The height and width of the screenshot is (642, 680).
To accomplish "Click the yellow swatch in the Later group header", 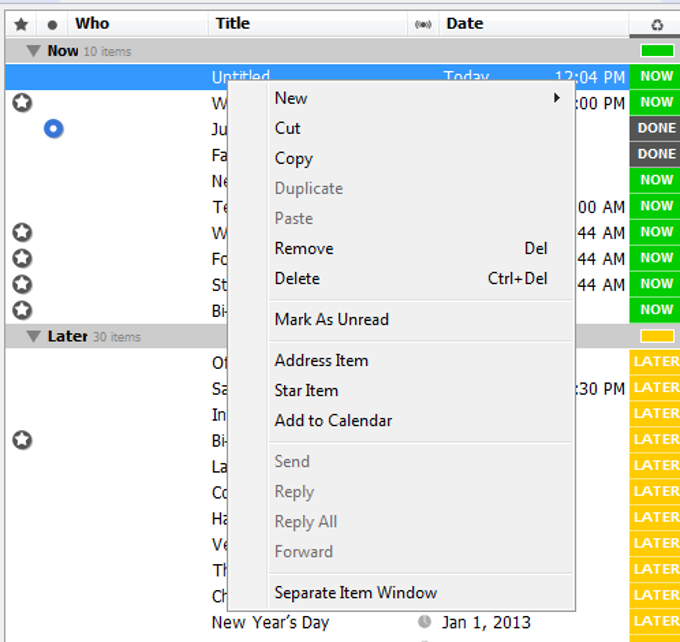I will coord(657,336).
